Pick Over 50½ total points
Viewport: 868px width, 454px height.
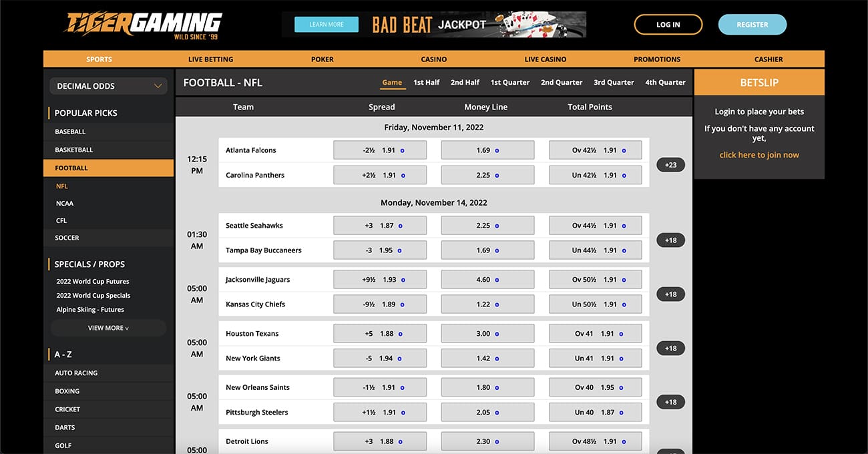596,280
